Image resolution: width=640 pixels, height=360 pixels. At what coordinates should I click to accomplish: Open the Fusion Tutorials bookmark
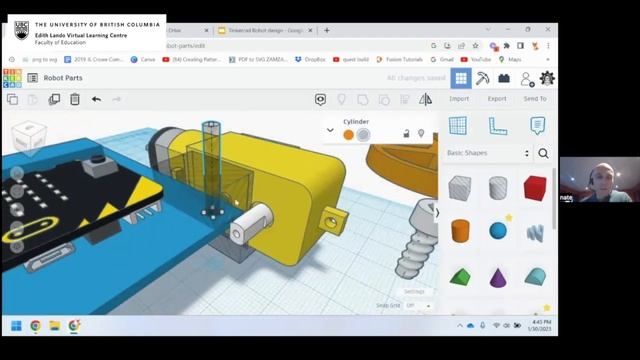coord(400,60)
